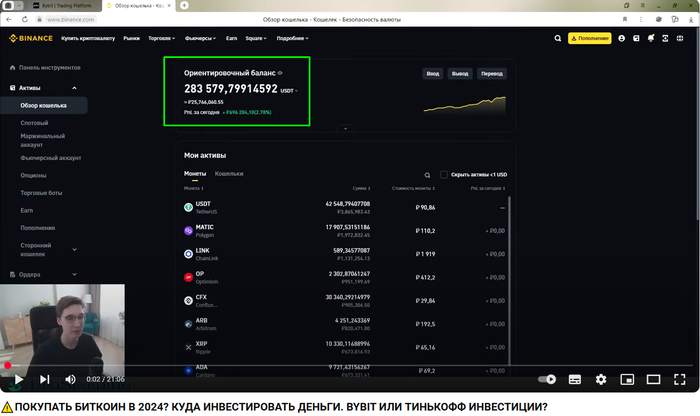Enter fullscreen video mode
700x416 pixels.
679,379
